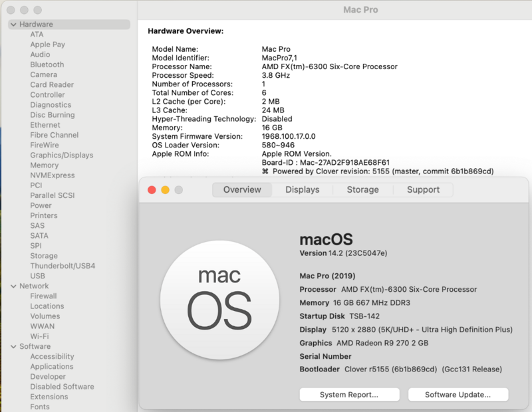532x412 pixels.
Task: Collapse the Hardware section chevron
Action: 13,25
